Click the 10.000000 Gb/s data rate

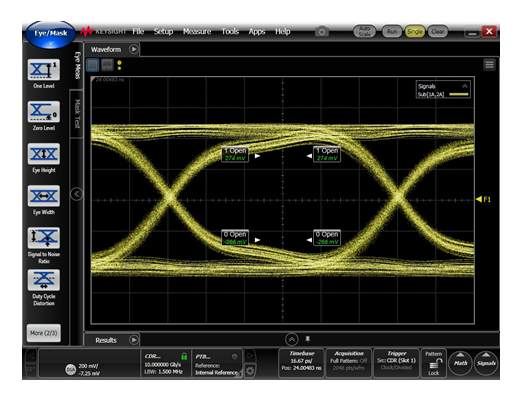(163, 364)
